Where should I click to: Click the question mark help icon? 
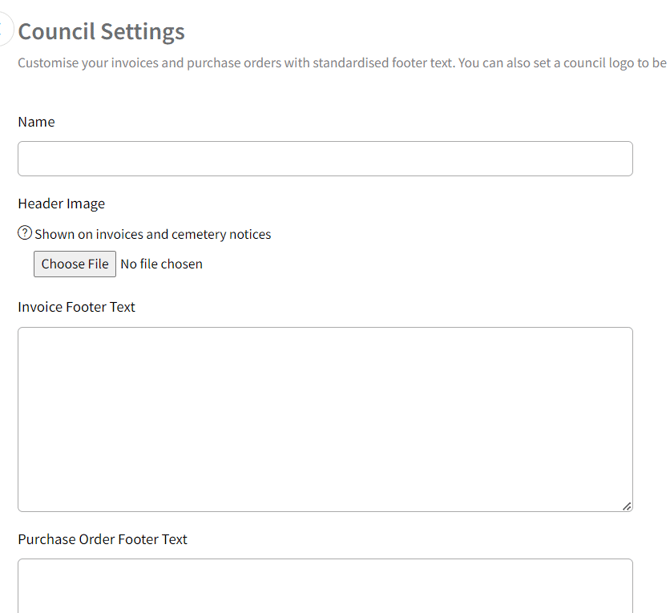25,234
